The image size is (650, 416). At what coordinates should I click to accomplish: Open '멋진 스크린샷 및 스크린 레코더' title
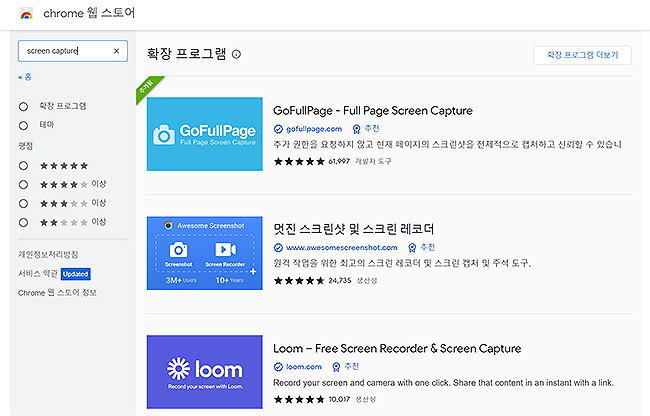tap(353, 229)
